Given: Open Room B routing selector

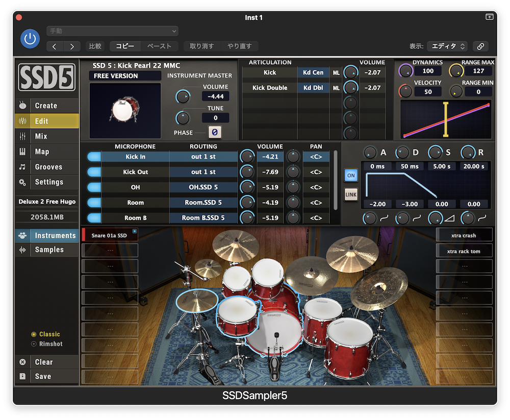Looking at the screenshot, I should coord(203,218).
